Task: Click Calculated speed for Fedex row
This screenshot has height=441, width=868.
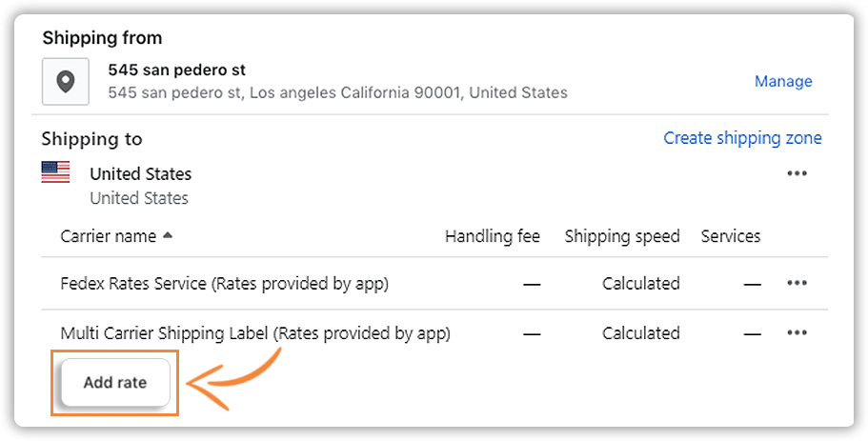Action: click(640, 283)
